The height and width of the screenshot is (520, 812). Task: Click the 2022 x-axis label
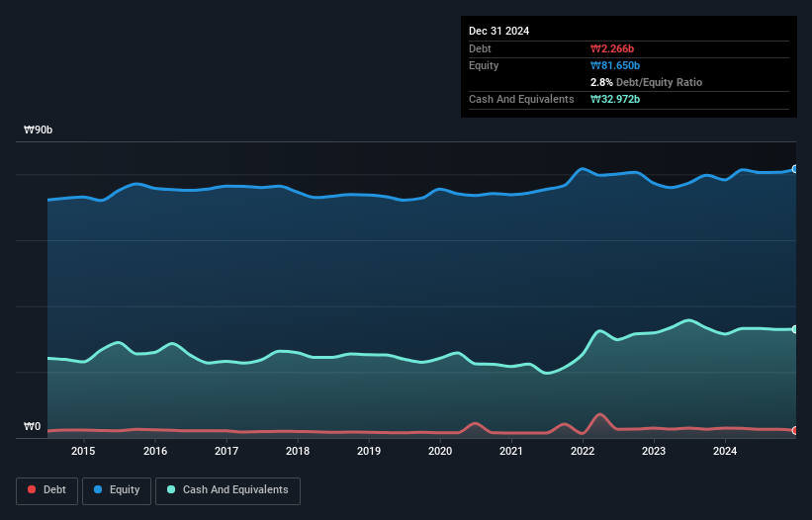pyautogui.click(x=583, y=451)
